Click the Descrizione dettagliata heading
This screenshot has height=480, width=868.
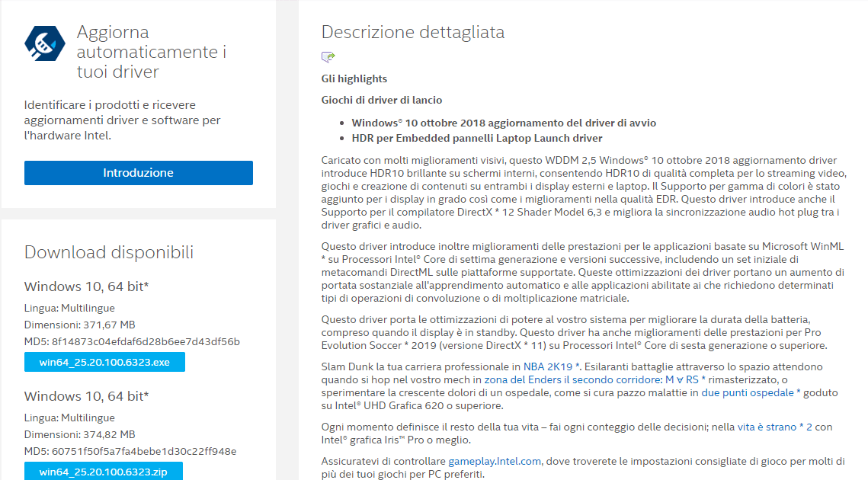point(412,32)
